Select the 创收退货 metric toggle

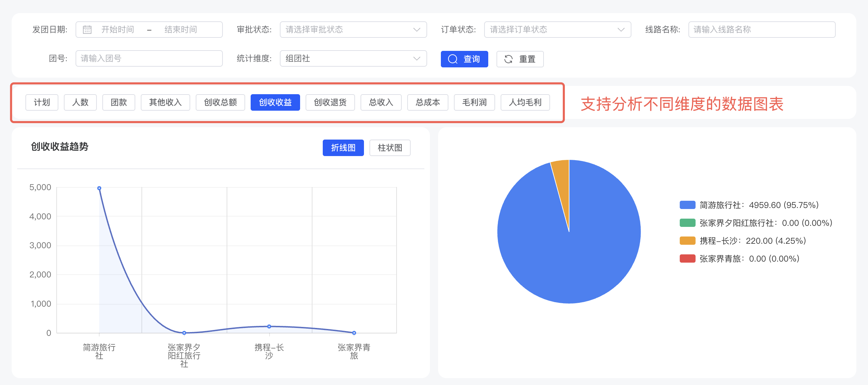coord(330,102)
